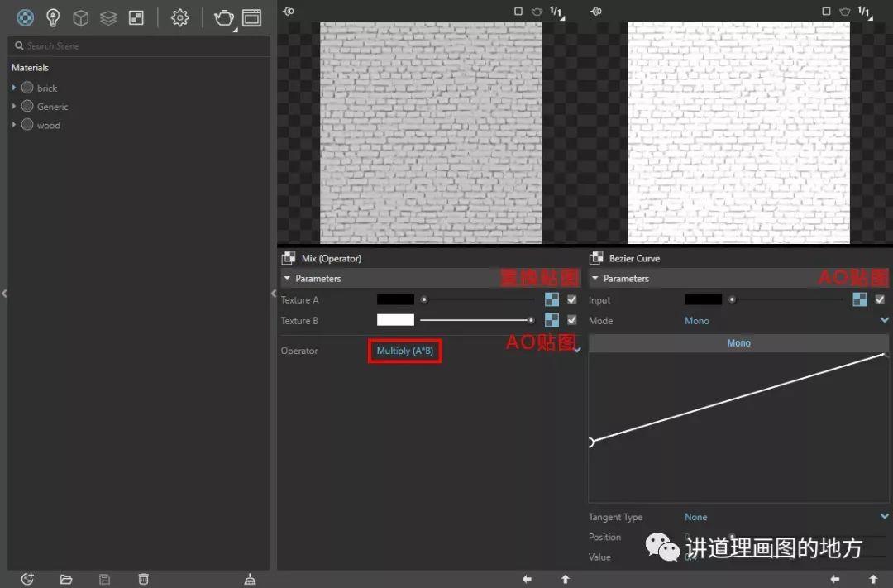893x588 pixels.
Task: Click the save disk icon at bottom
Action: [104, 580]
